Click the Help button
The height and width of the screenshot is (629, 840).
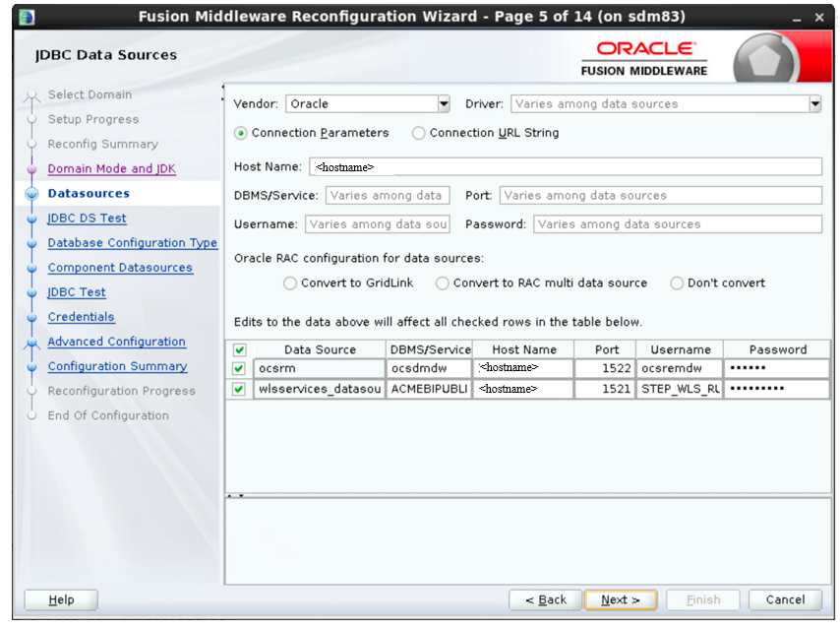pyautogui.click(x=61, y=600)
